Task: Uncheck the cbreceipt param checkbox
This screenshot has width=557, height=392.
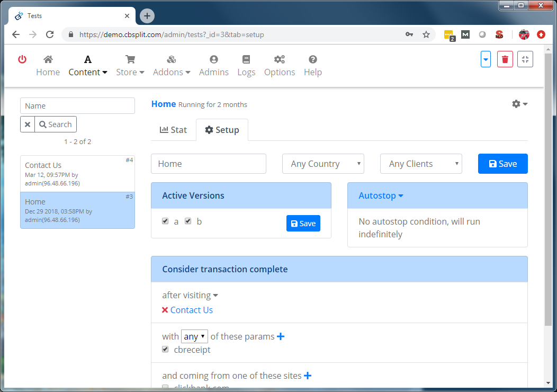Action: 166,350
